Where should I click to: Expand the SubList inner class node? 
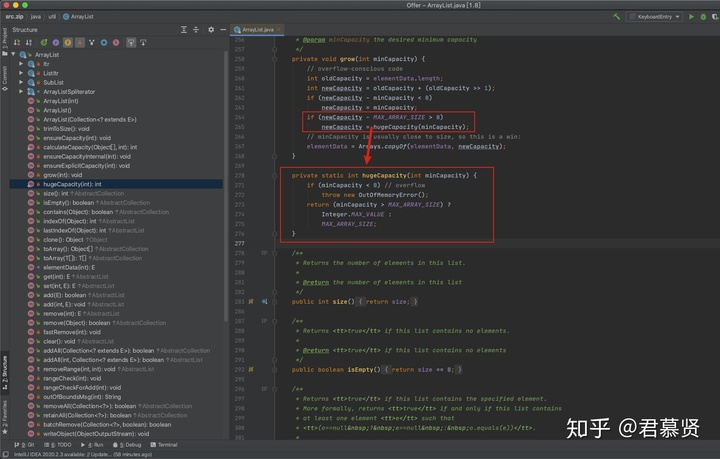coord(21,82)
